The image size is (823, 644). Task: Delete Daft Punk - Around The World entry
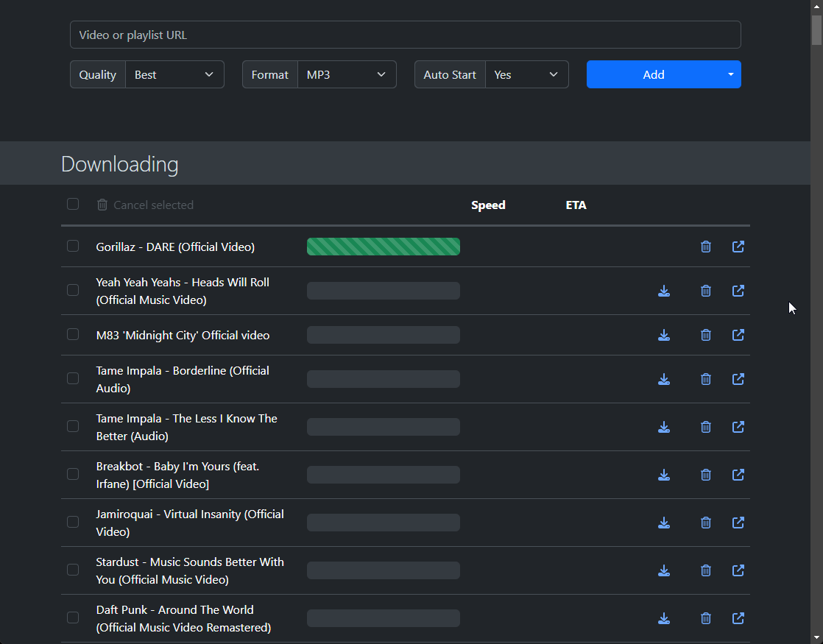pos(705,618)
